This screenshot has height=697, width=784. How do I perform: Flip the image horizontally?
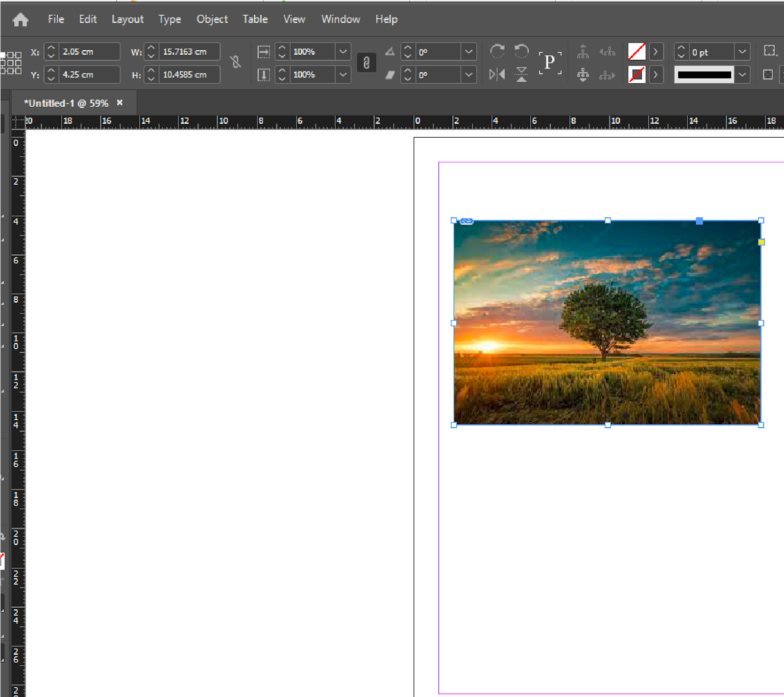[x=497, y=74]
